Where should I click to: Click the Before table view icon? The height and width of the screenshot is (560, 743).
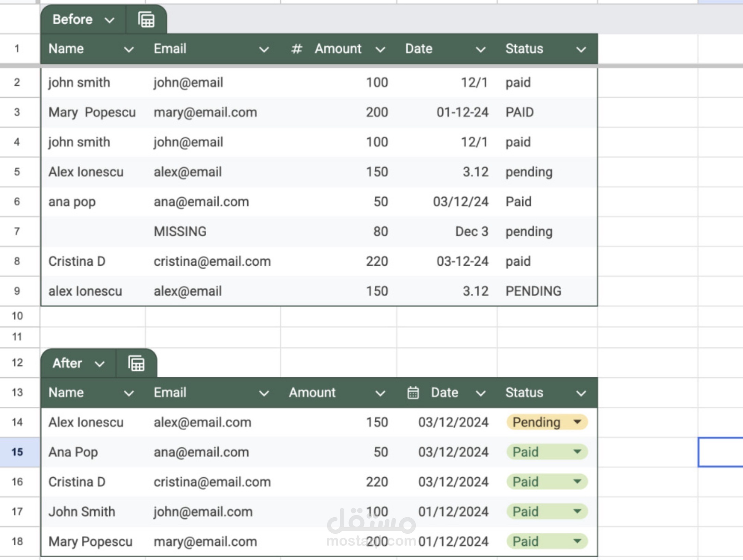(x=146, y=19)
